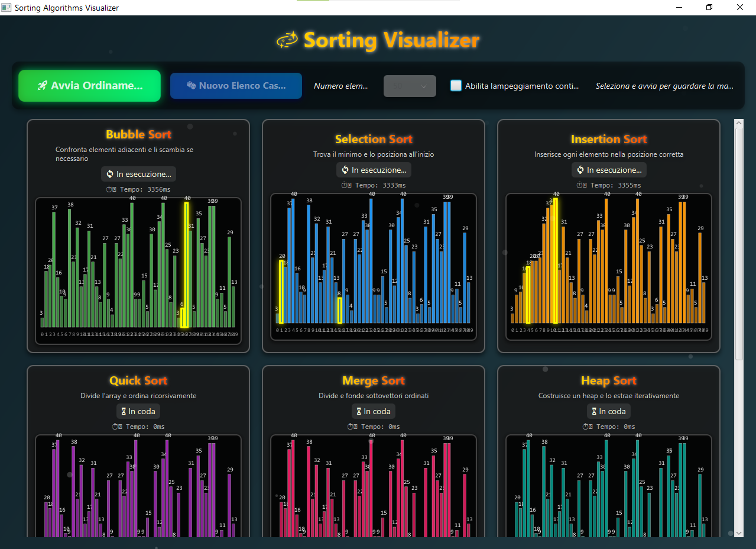Click Insertion Sort time value 3355ms
Viewport: 756px width, 549px height.
point(630,185)
